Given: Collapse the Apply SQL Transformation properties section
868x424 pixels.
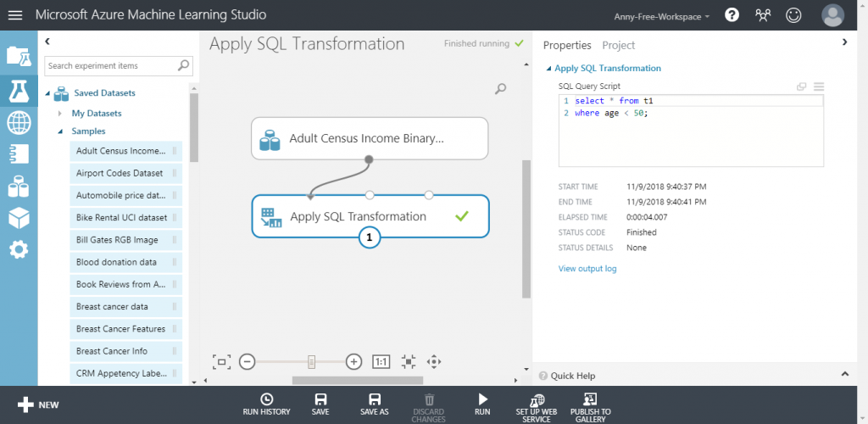Looking at the screenshot, I should pyautogui.click(x=548, y=69).
